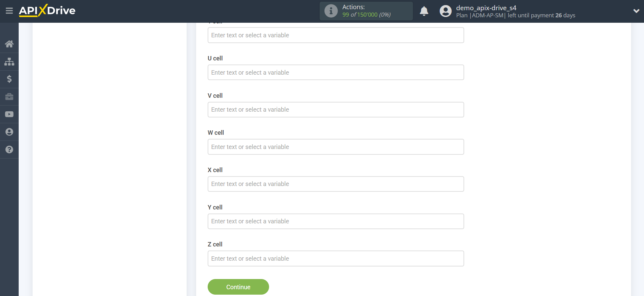Screen dimensions: 644x296
Task: Open the notification bell icon
Action: coord(424,11)
